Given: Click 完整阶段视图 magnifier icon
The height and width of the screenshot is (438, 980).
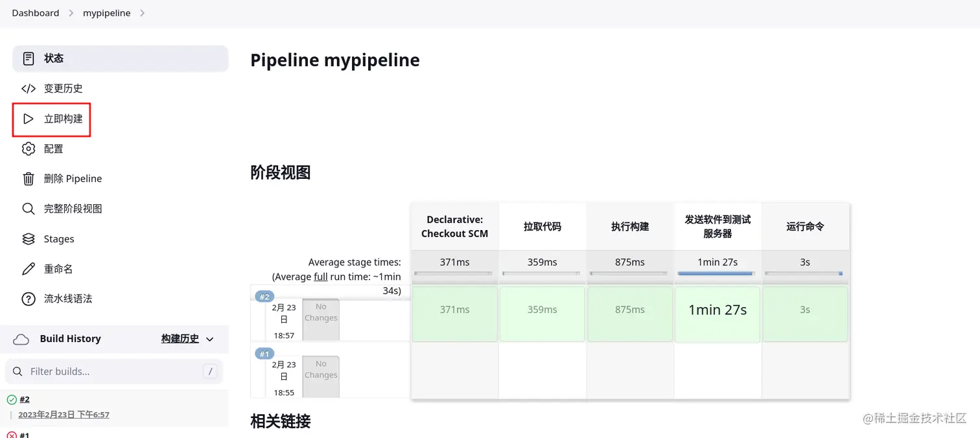Looking at the screenshot, I should click(x=29, y=209).
